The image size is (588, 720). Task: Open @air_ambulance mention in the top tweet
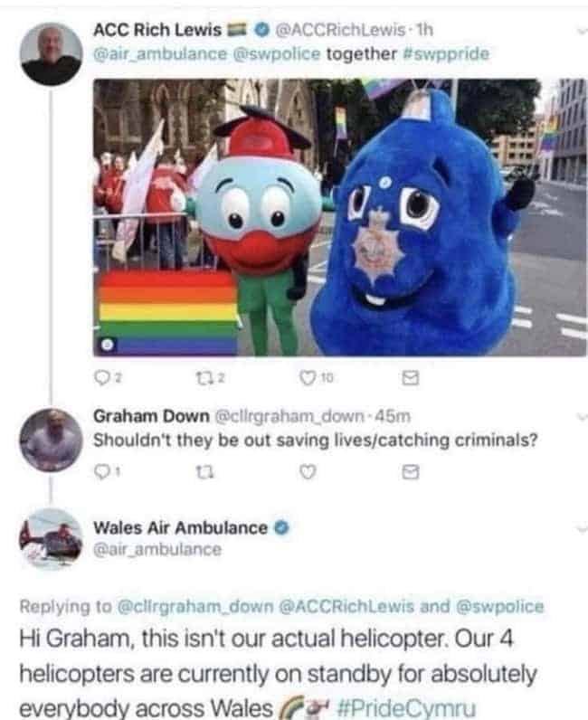[x=160, y=53]
